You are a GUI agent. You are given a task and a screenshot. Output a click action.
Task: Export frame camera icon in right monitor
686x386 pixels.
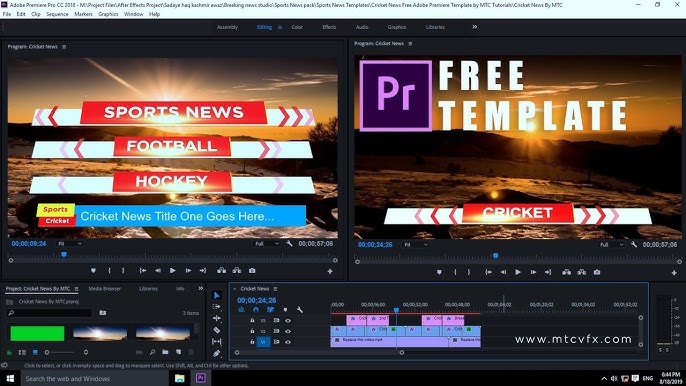[x=597, y=272]
